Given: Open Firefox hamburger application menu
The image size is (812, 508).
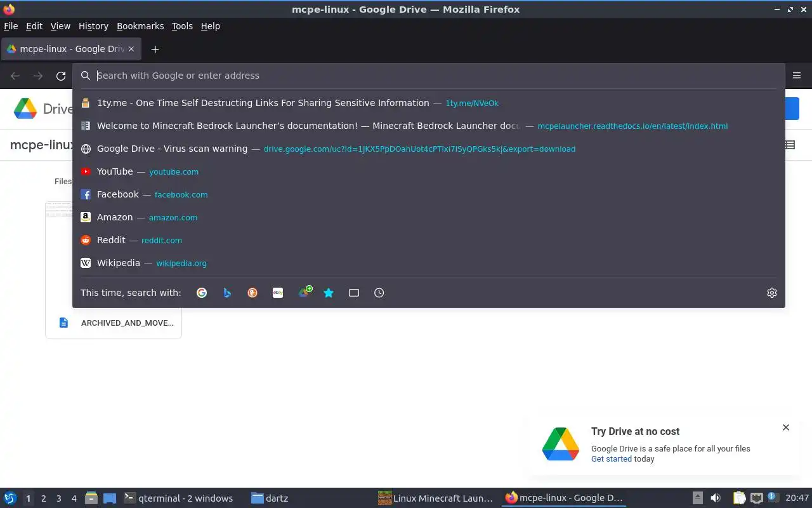Looking at the screenshot, I should click(x=797, y=76).
